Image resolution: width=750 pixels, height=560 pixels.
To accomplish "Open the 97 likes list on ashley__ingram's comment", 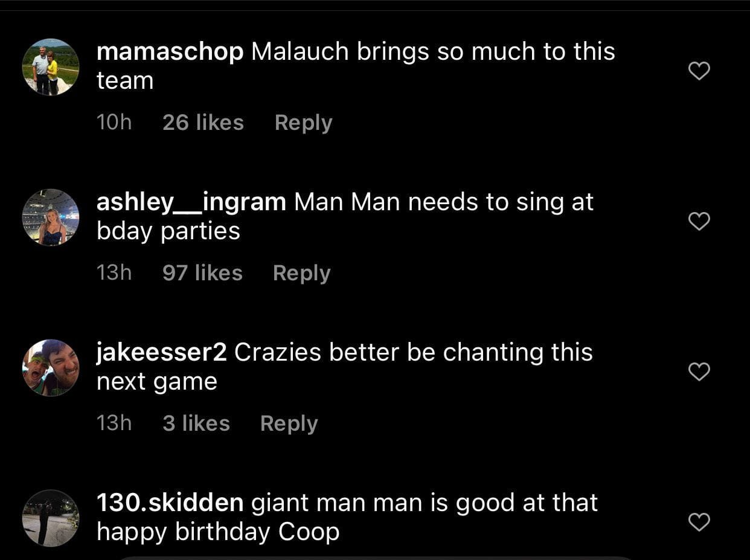I will [202, 273].
